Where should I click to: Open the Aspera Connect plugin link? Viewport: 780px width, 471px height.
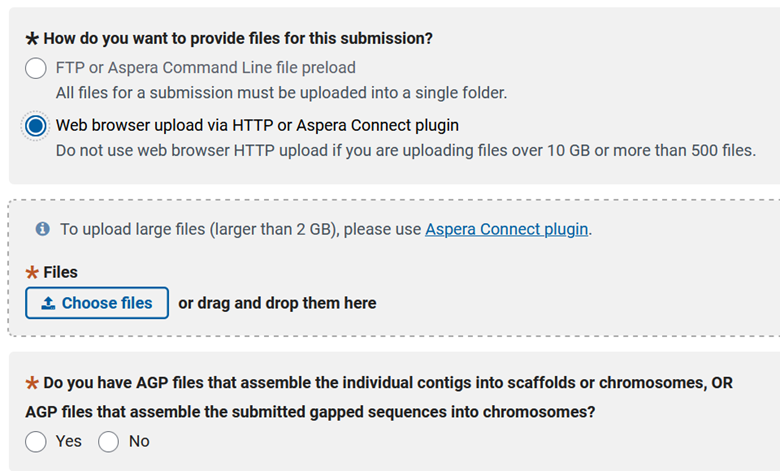[506, 229]
